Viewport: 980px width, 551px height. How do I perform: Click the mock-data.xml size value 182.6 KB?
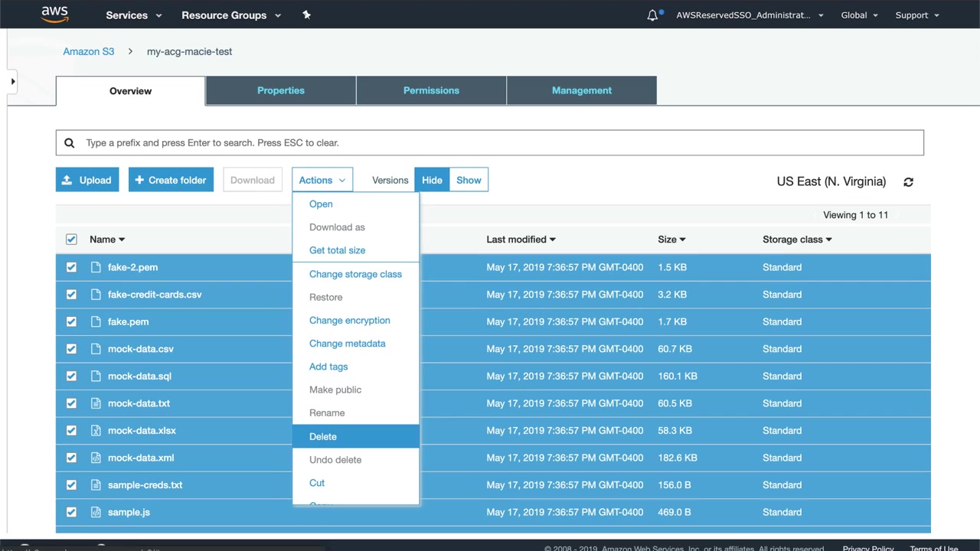[678, 458]
